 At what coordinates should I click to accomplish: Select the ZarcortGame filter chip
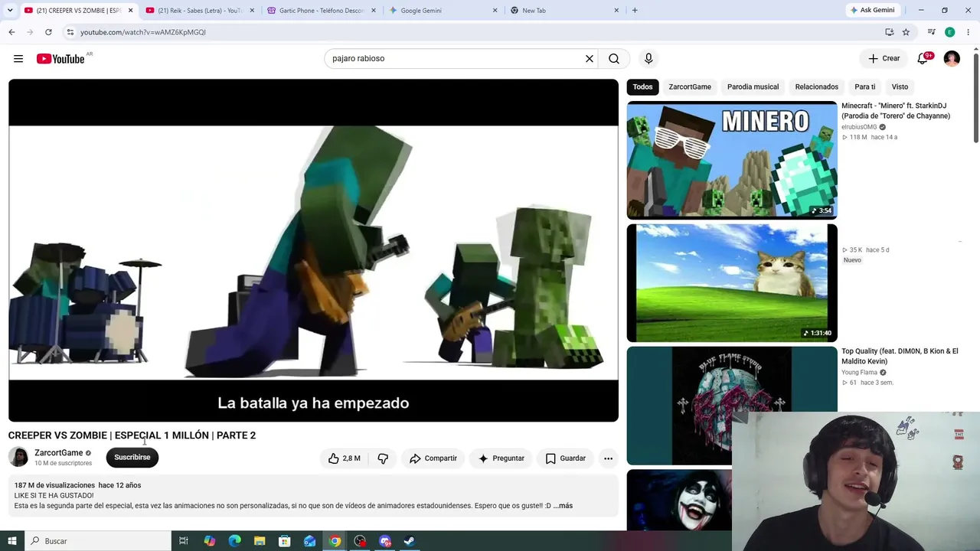690,87
